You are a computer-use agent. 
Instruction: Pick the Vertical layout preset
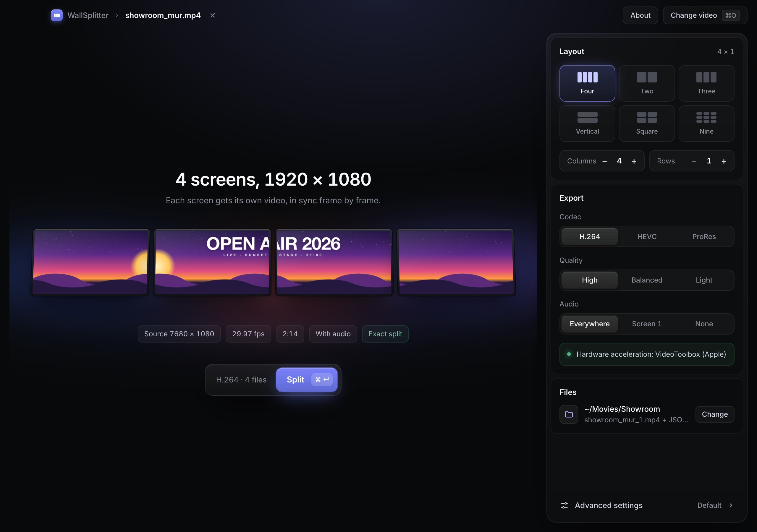click(587, 123)
